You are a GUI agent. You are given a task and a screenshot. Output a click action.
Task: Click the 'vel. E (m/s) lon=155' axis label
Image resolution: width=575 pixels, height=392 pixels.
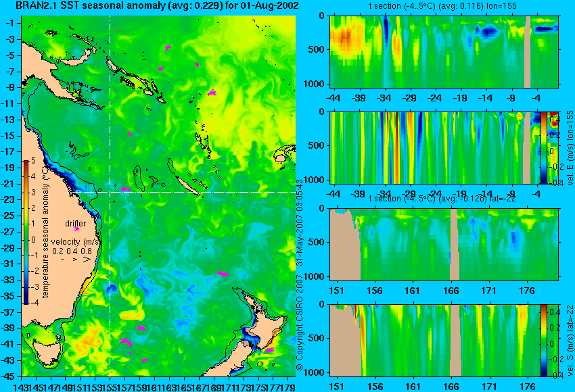click(570, 147)
